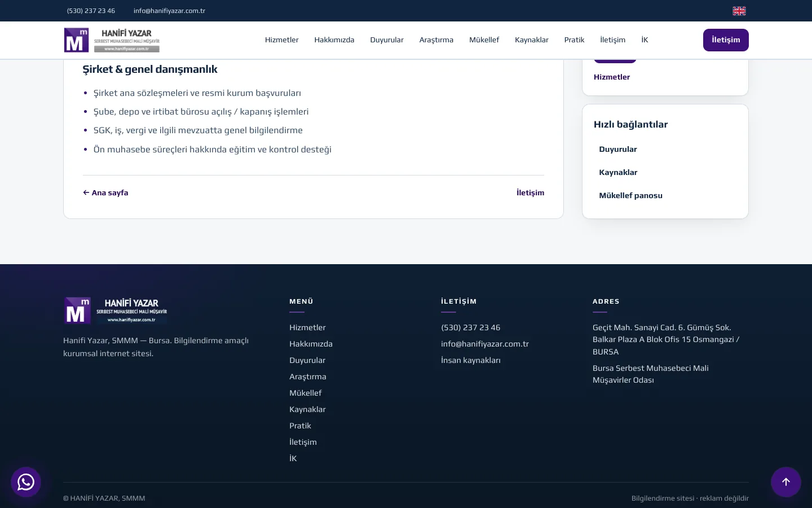The height and width of the screenshot is (508, 812).
Task: Click the footer phone number (530) 237 23 46
Action: coord(471,327)
